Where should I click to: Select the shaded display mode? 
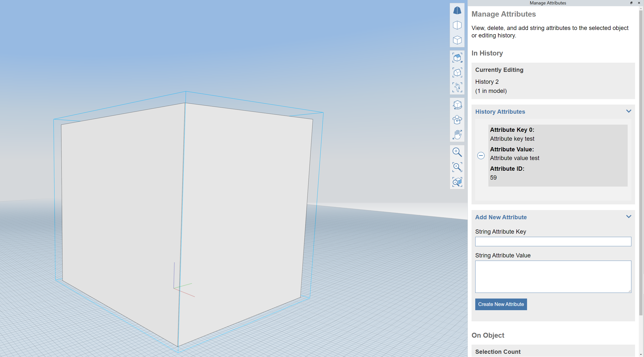(x=457, y=10)
